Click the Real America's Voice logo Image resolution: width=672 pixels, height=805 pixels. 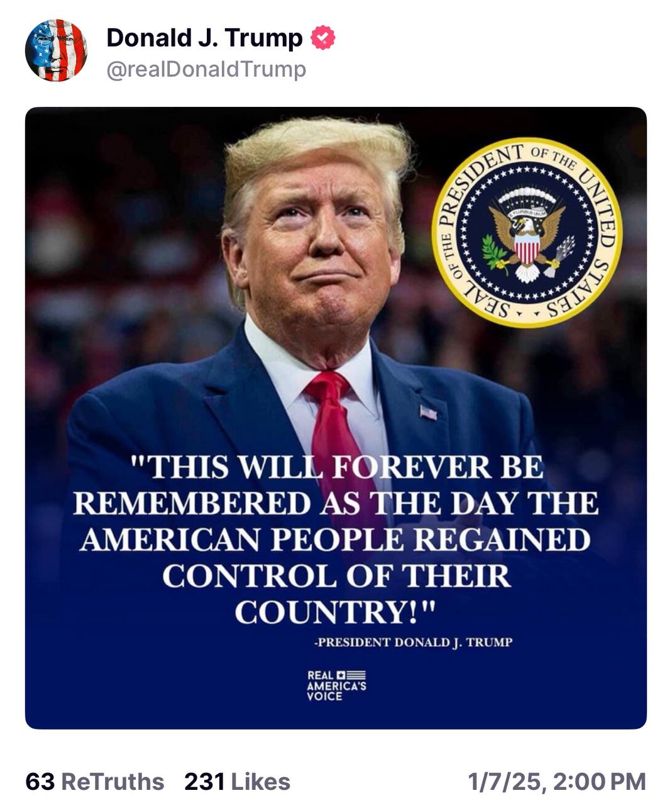coord(336,686)
